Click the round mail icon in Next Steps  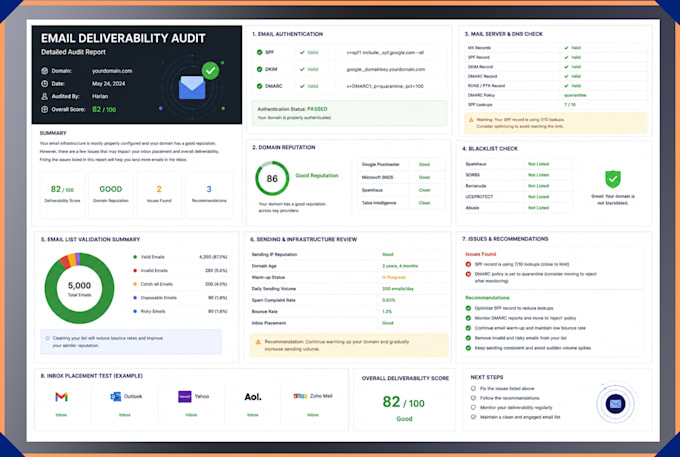pos(615,404)
